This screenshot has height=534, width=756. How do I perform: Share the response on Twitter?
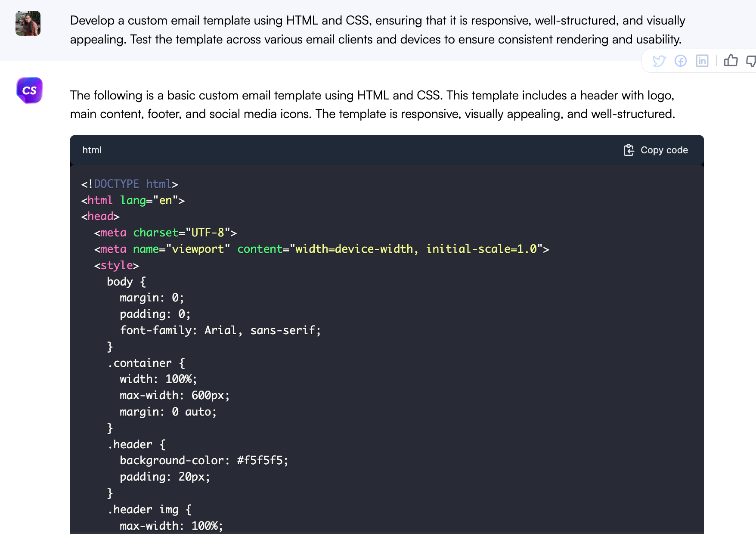click(x=659, y=61)
